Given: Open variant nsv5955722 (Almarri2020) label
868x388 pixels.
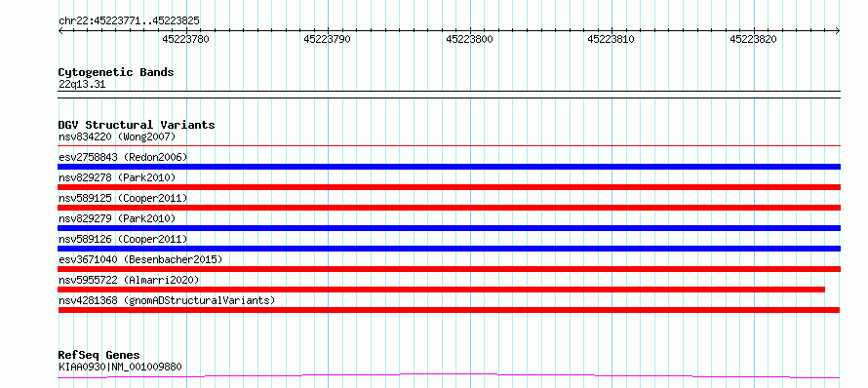Looking at the screenshot, I should click(129, 280).
